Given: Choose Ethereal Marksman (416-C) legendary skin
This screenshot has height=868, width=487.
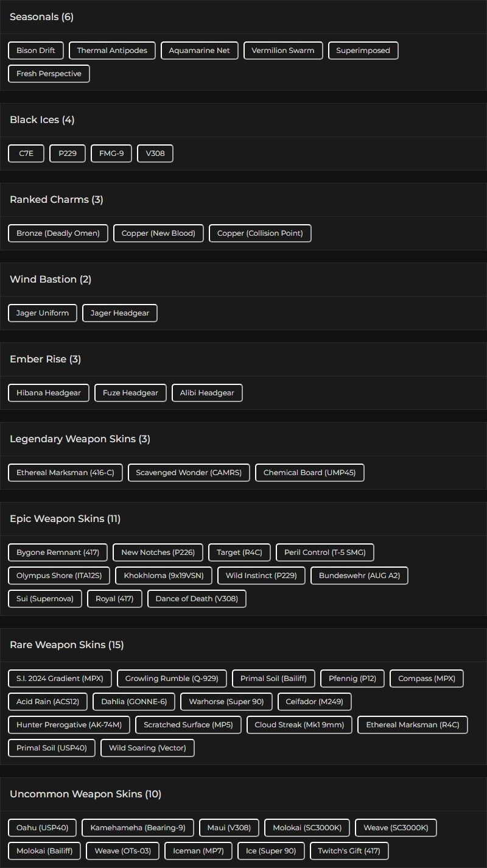Looking at the screenshot, I should (65, 473).
